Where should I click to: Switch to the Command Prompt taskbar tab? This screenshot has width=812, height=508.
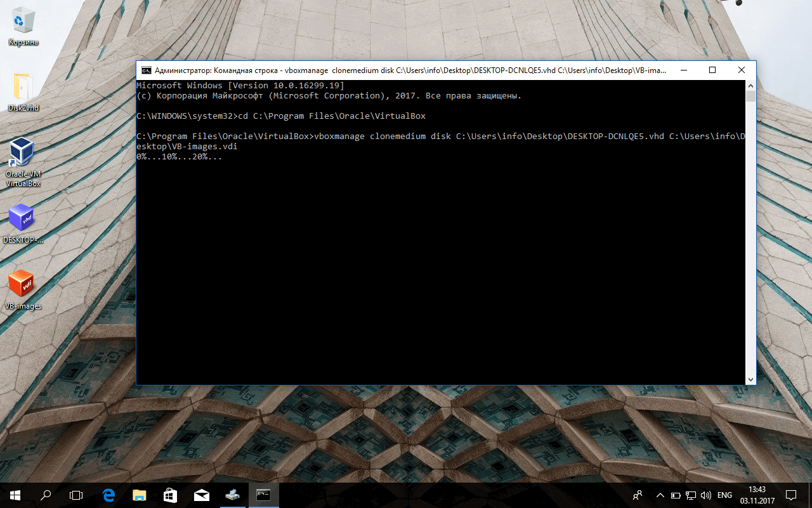click(263, 495)
